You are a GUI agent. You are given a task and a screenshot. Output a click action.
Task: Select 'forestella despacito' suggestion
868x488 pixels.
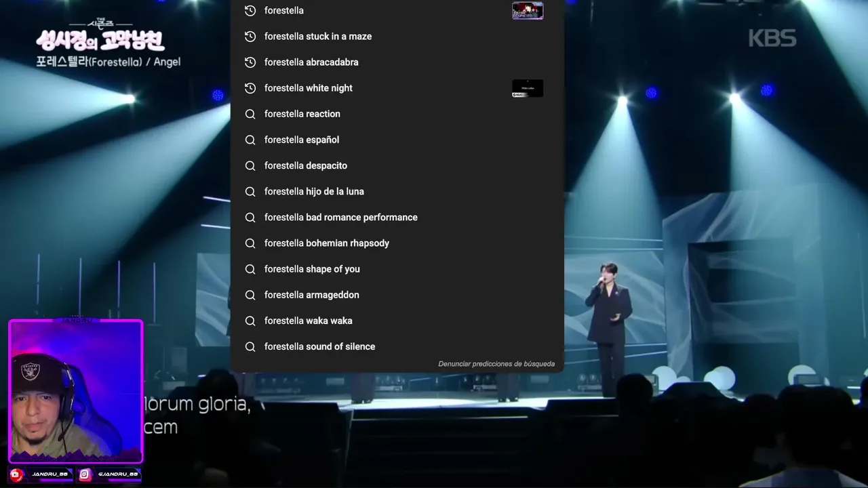tap(397, 165)
